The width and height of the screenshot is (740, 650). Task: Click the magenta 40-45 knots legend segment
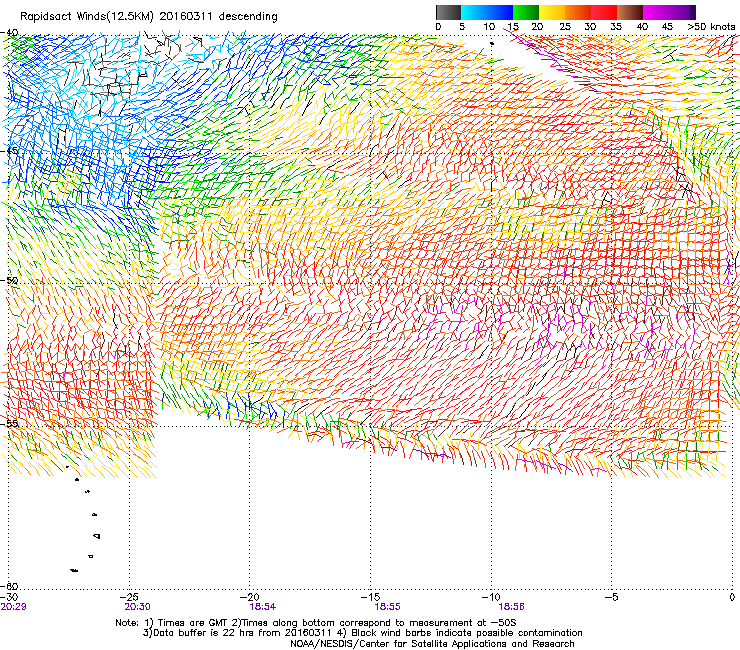[x=656, y=12]
